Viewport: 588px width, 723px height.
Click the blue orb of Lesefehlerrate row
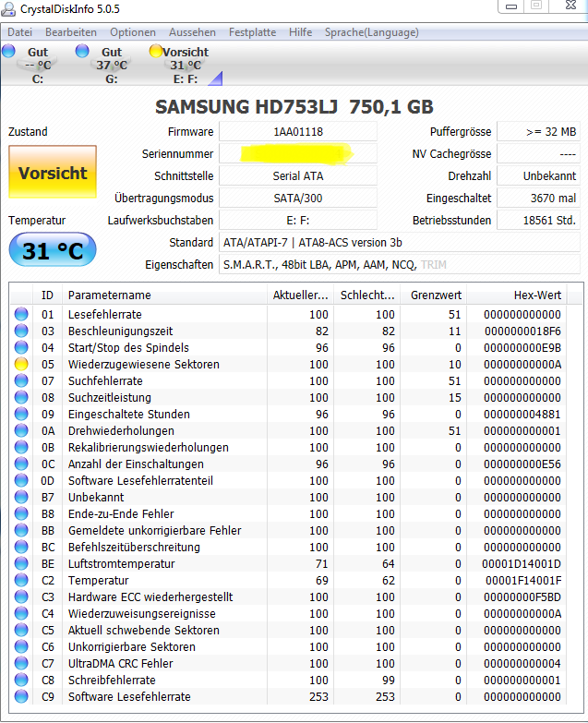(x=21, y=314)
